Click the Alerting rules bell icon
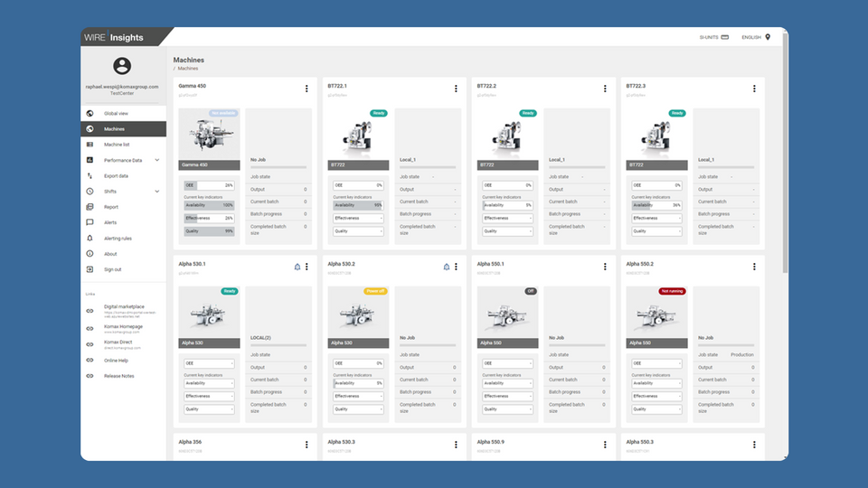This screenshot has height=488, width=868. click(90, 238)
